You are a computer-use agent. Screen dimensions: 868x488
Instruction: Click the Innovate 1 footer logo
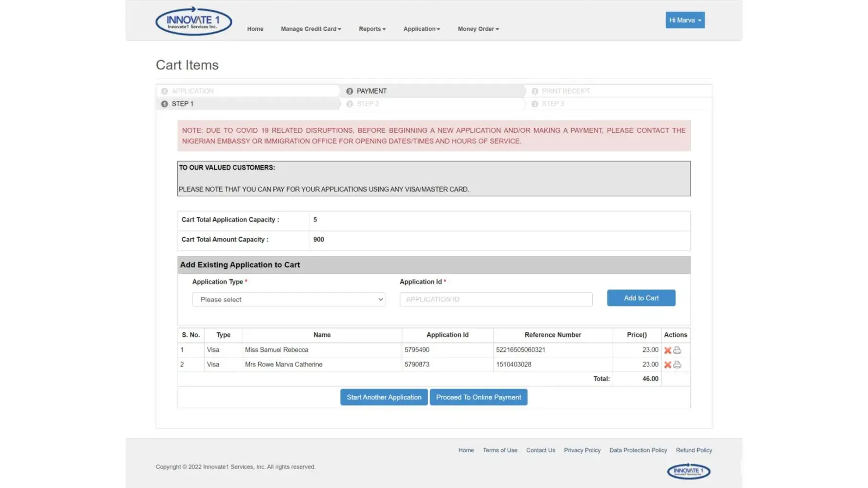click(x=688, y=471)
